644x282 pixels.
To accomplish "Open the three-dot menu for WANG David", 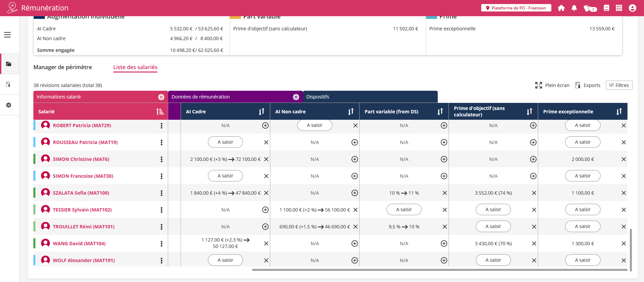I will tap(161, 244).
